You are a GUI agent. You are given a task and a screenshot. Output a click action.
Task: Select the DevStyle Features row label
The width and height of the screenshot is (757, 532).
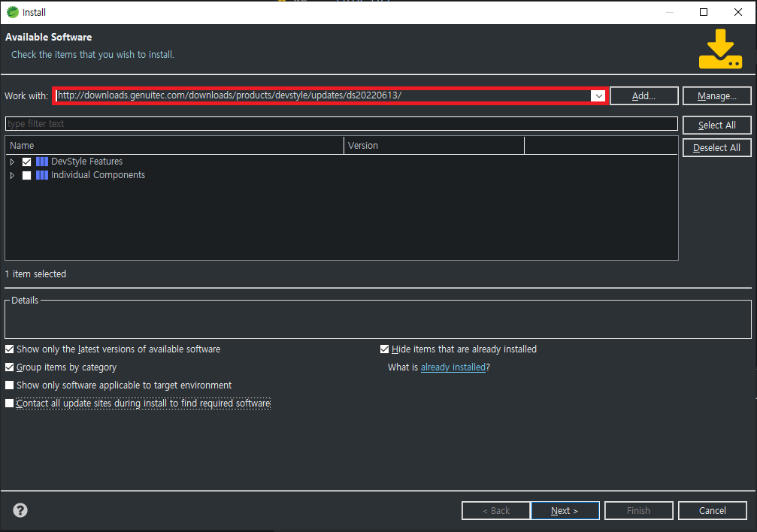[87, 162]
